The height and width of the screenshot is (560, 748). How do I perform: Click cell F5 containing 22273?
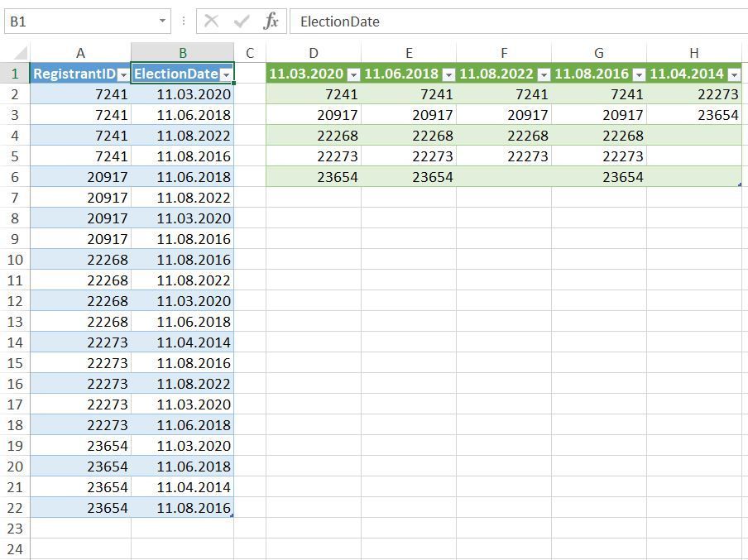[504, 156]
